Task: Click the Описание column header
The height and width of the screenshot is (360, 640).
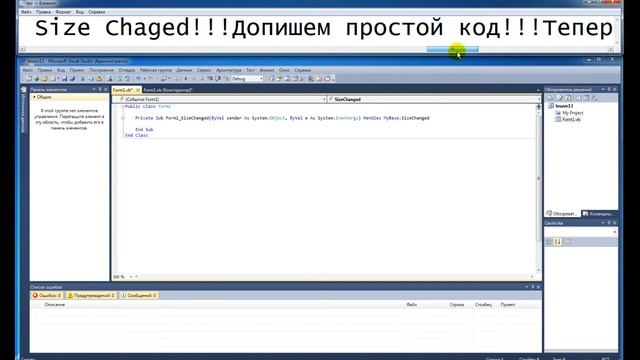Action: [55, 305]
